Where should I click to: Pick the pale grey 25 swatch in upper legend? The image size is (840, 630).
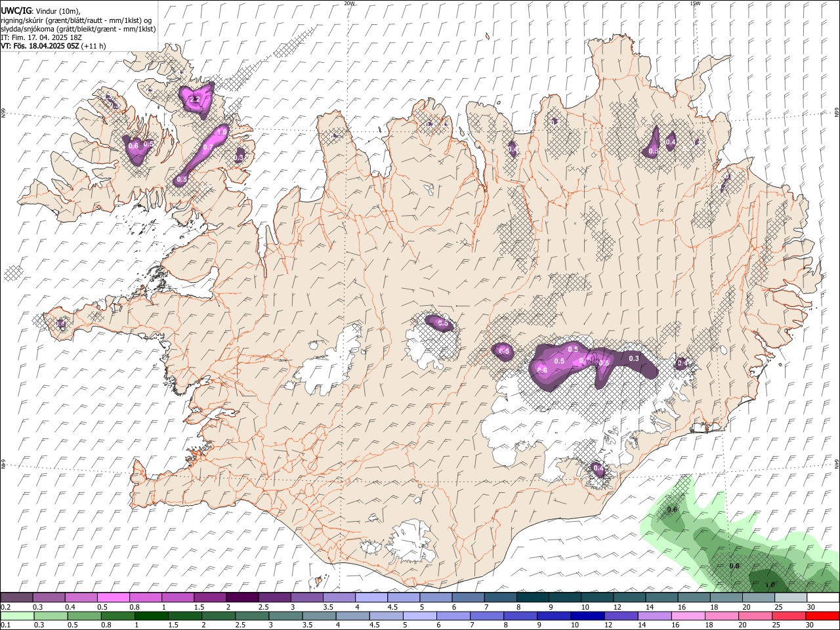click(791, 598)
